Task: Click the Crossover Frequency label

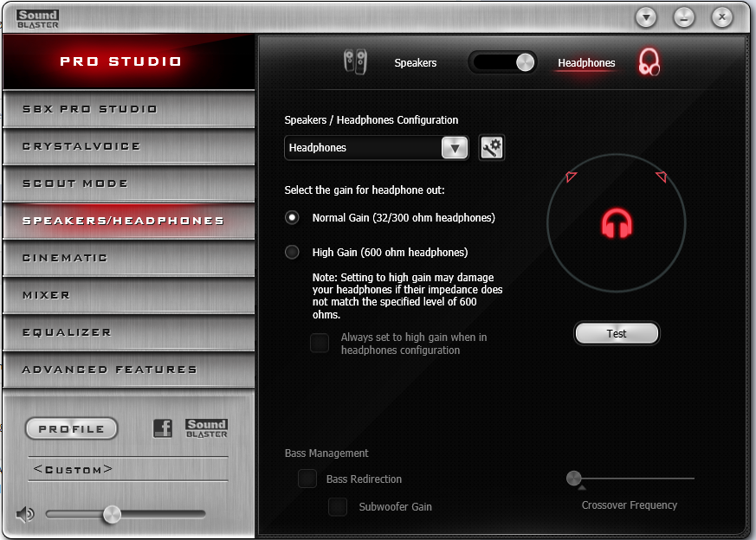Action: [630, 505]
